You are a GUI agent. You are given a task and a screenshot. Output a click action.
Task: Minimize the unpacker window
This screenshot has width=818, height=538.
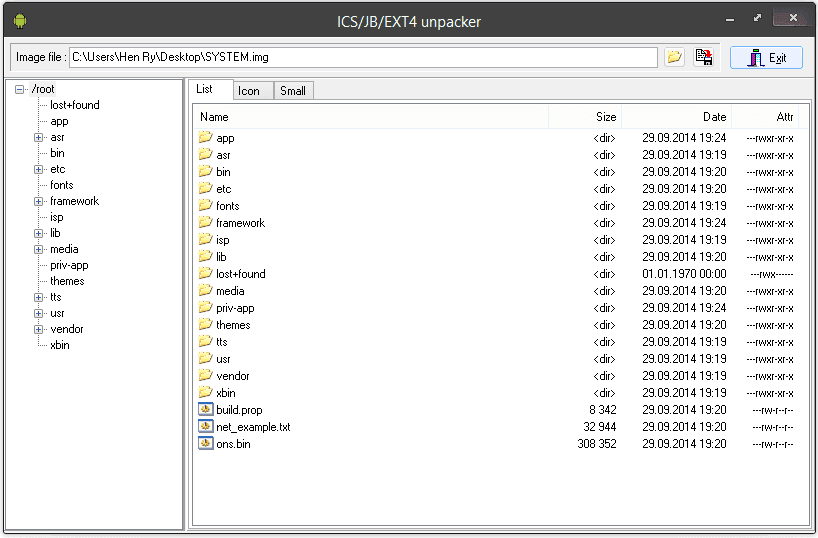[x=730, y=20]
